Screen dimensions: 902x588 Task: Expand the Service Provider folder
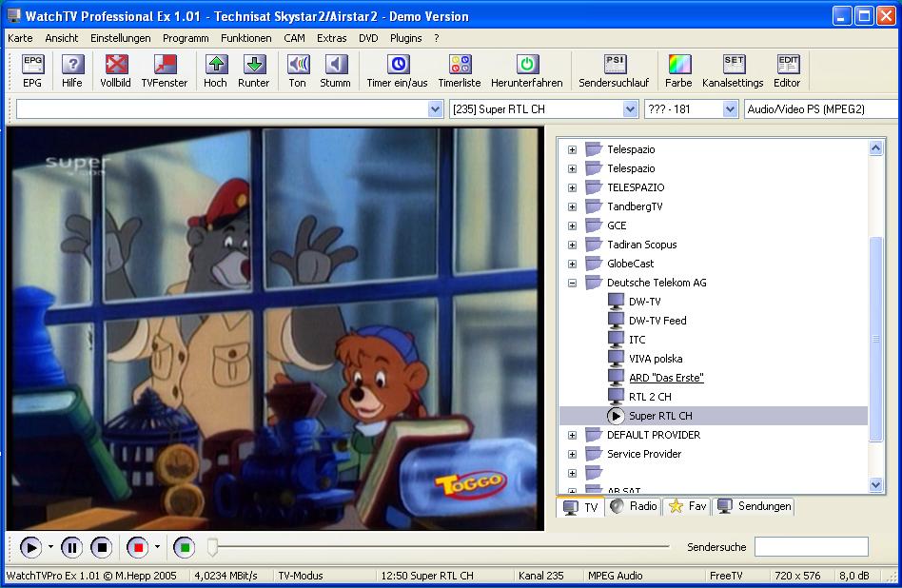click(572, 454)
